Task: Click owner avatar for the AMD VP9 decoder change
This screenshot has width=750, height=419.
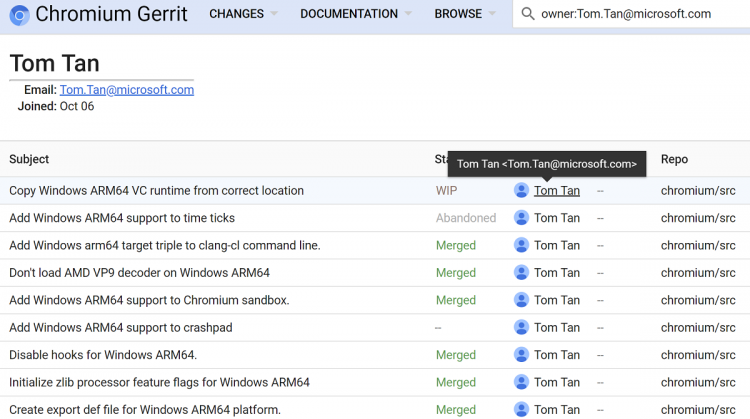Action: [521, 272]
